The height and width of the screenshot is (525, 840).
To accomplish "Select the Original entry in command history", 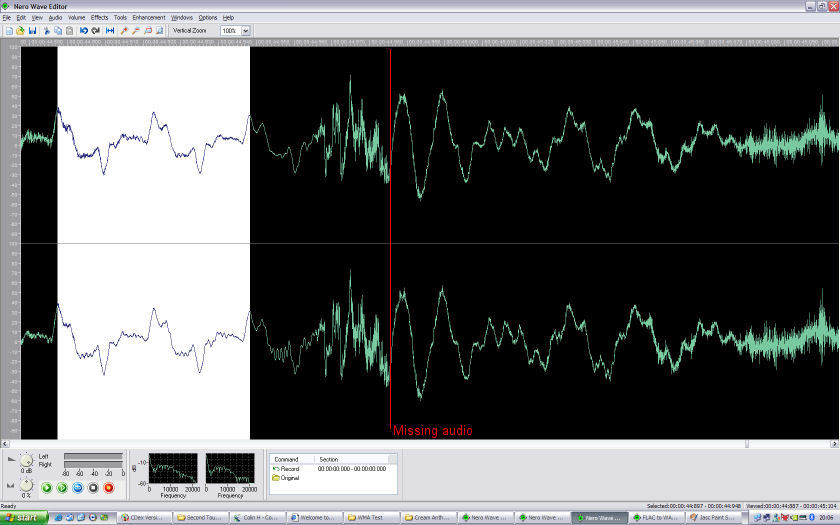I will 289,478.
